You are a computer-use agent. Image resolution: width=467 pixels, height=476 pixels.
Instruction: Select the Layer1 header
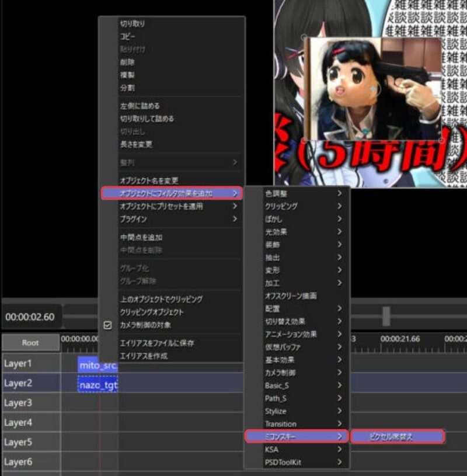pos(31,363)
